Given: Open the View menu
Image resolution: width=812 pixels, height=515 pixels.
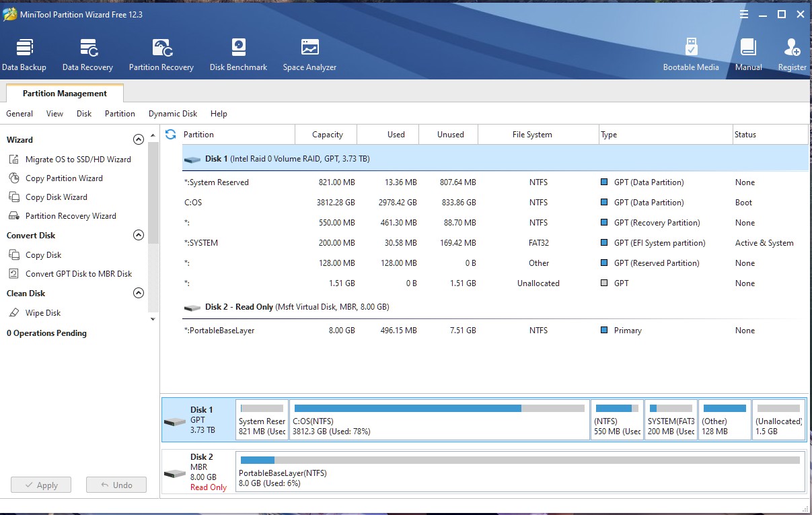Looking at the screenshot, I should tap(54, 114).
